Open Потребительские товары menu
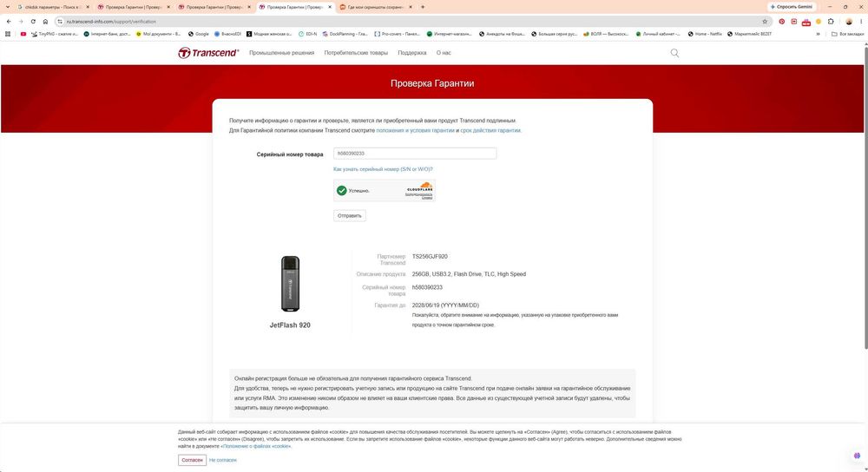The width and height of the screenshot is (868, 472). [356, 53]
